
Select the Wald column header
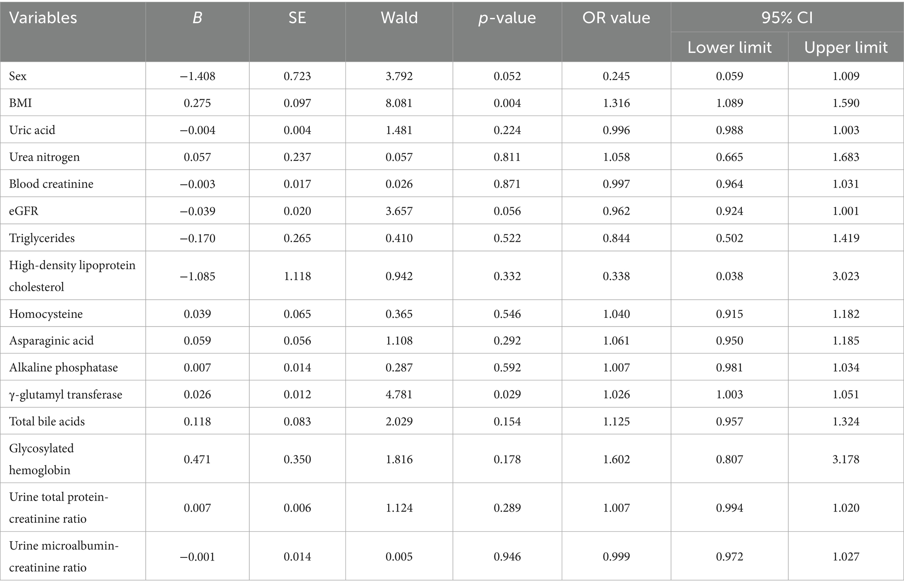coord(399,18)
